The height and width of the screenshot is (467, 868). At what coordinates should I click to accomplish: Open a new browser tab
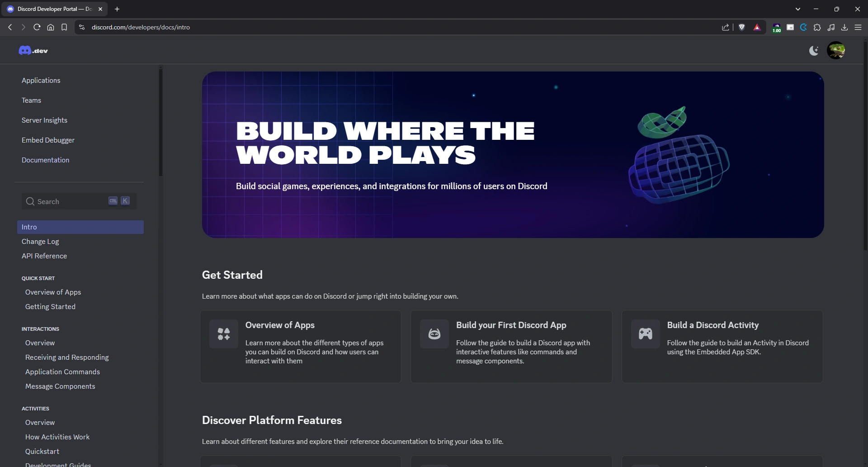(117, 9)
